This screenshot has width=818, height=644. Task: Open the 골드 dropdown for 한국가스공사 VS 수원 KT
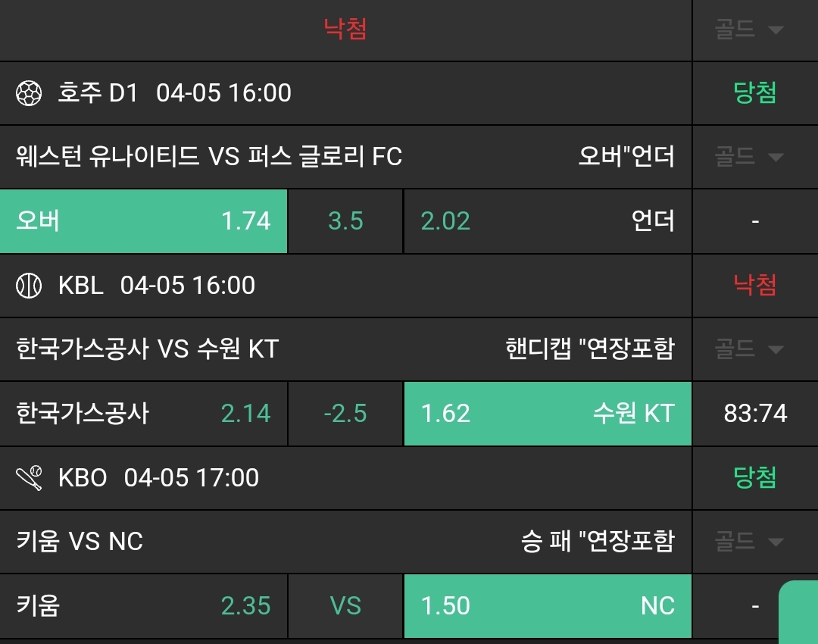pos(748,349)
